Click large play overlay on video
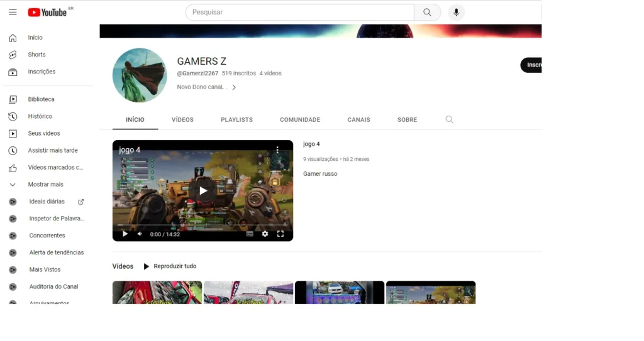Viewport: 644px width, 341px height. click(203, 191)
